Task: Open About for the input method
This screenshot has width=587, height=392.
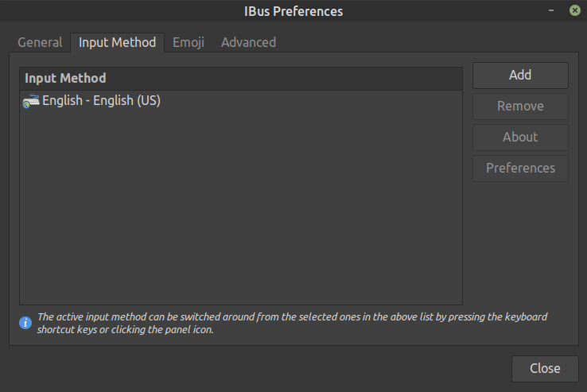Action: pos(520,137)
